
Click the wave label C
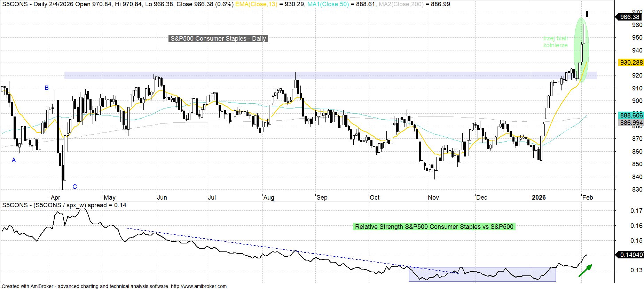[x=74, y=187]
